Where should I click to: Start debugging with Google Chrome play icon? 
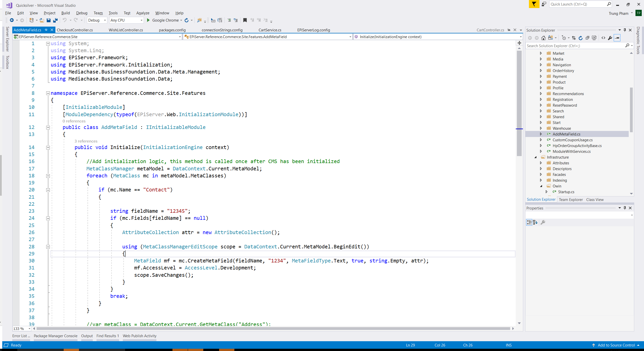pyautogui.click(x=148, y=20)
